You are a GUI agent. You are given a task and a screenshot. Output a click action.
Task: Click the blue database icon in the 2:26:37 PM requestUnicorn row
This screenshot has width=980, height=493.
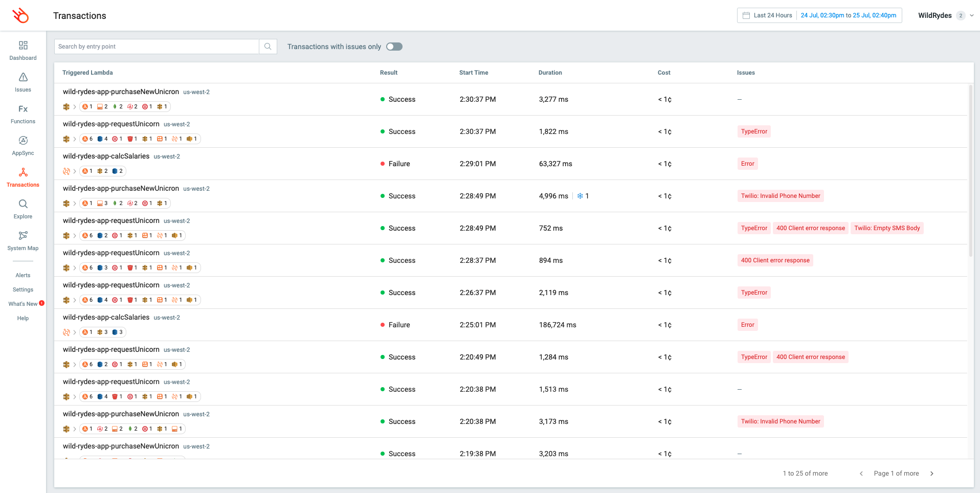(x=100, y=300)
